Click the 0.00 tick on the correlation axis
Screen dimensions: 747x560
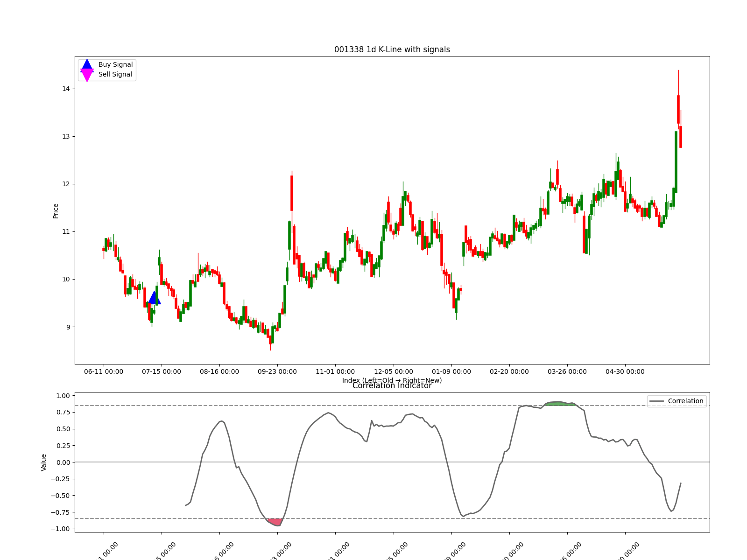tap(63, 462)
